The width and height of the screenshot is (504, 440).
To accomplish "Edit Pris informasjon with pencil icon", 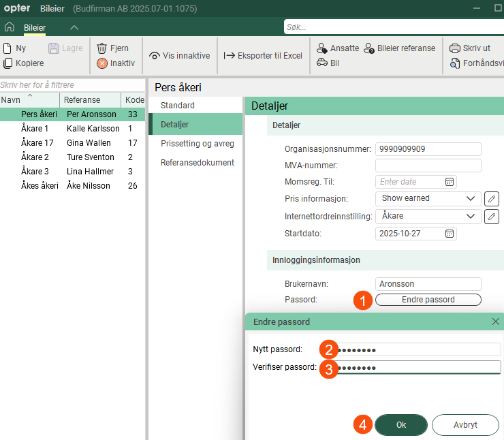I will [x=491, y=198].
